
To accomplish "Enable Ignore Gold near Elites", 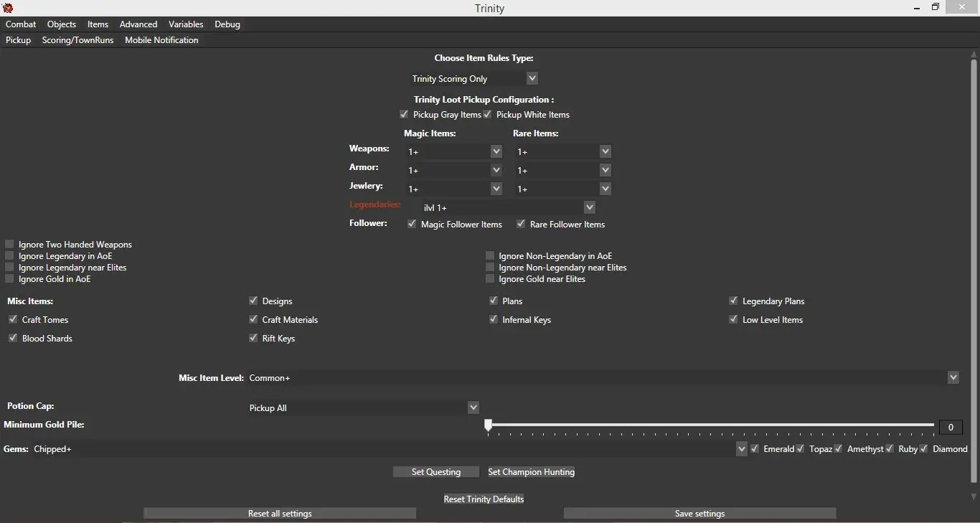I will click(490, 278).
